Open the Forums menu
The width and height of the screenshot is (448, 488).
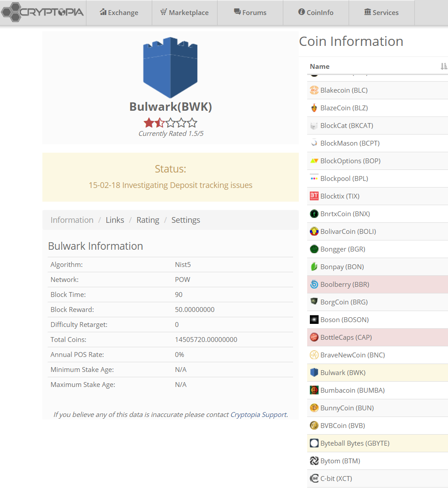(250, 12)
